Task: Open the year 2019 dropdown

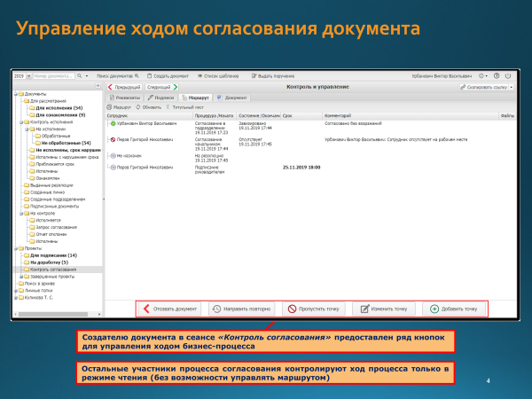Action: click(x=20, y=76)
